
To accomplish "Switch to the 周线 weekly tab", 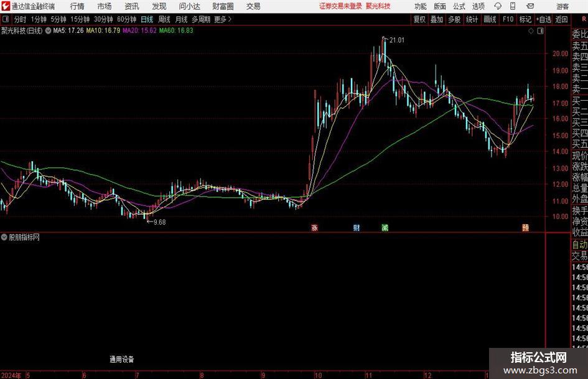I will point(164,19).
